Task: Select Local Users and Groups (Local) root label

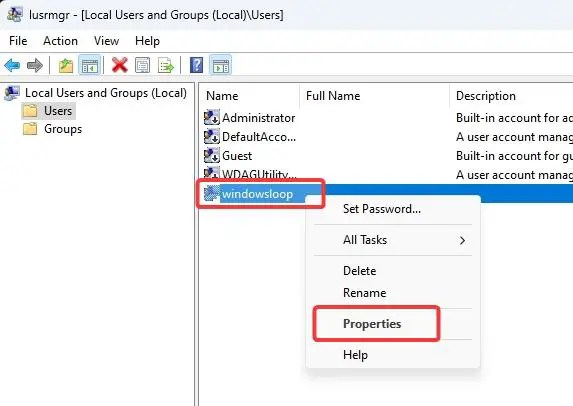Action: 106,93
